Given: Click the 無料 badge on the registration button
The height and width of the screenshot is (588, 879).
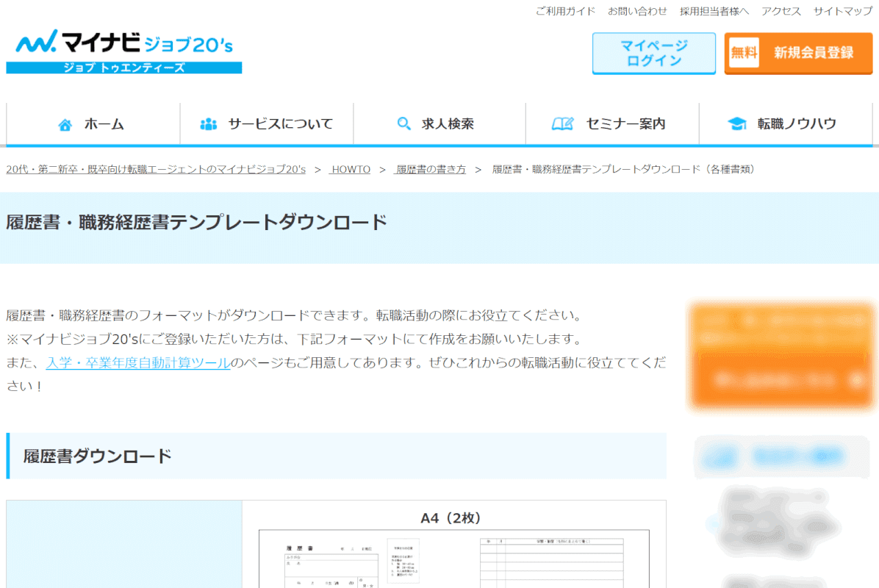Looking at the screenshot, I should (x=744, y=53).
